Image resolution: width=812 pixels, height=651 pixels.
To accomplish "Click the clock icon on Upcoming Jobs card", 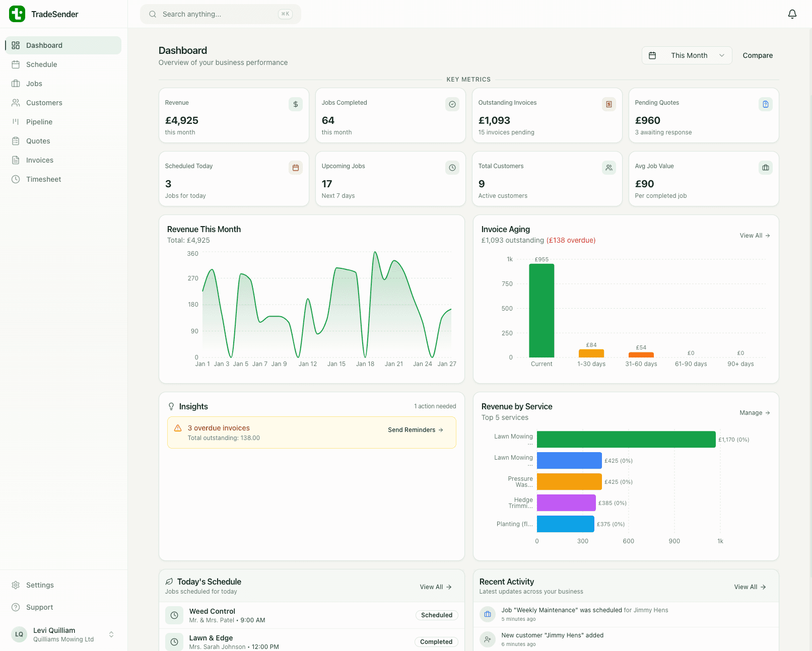I will (x=452, y=168).
